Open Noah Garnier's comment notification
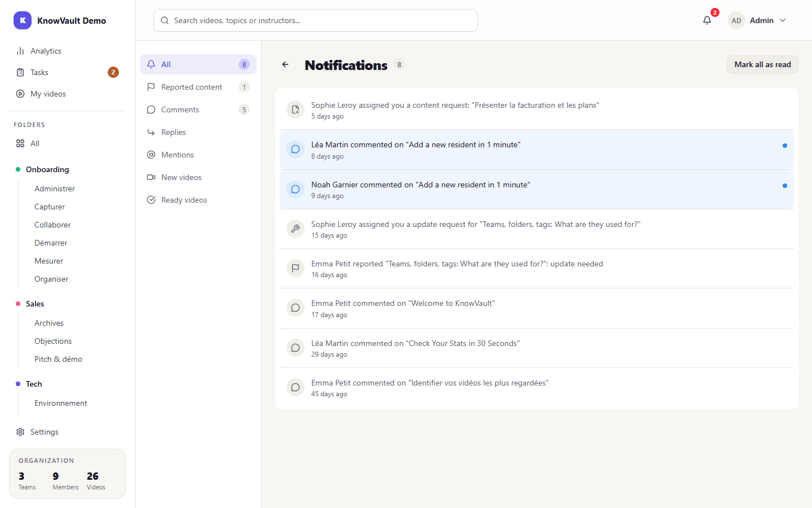 [537, 190]
